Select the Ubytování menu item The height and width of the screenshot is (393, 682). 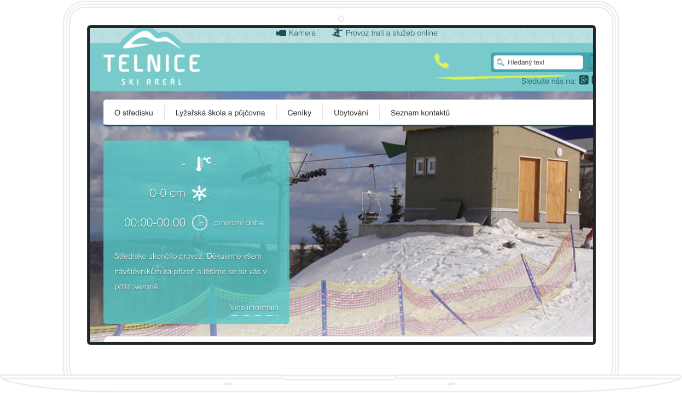click(351, 113)
